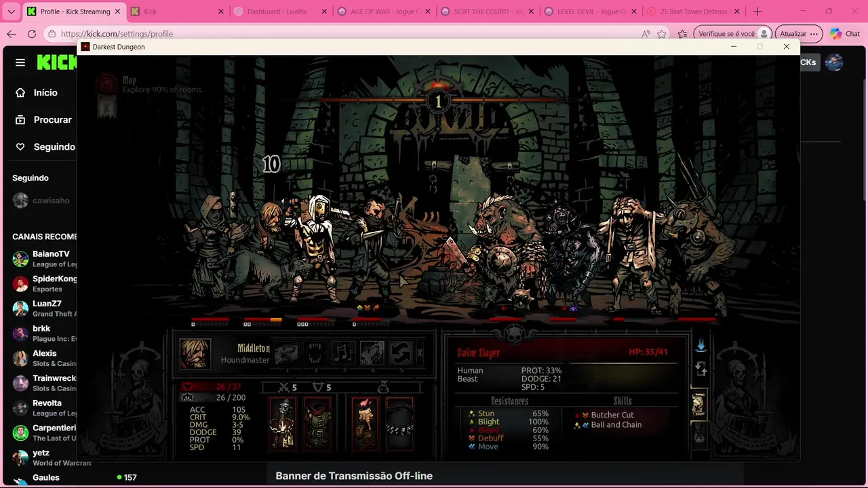Open the Kick hamburger menu

tap(20, 62)
